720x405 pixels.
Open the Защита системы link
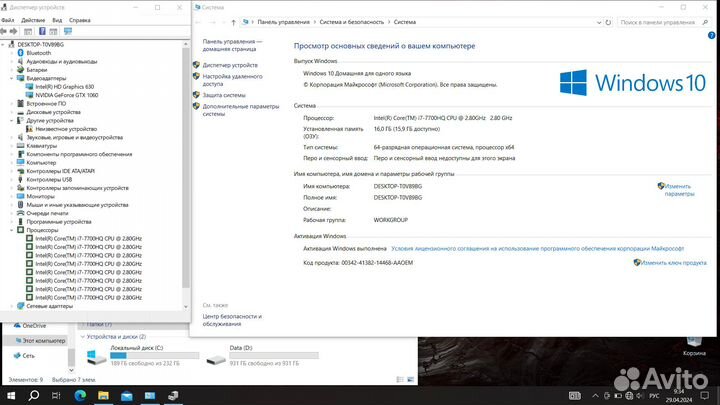[x=224, y=95]
